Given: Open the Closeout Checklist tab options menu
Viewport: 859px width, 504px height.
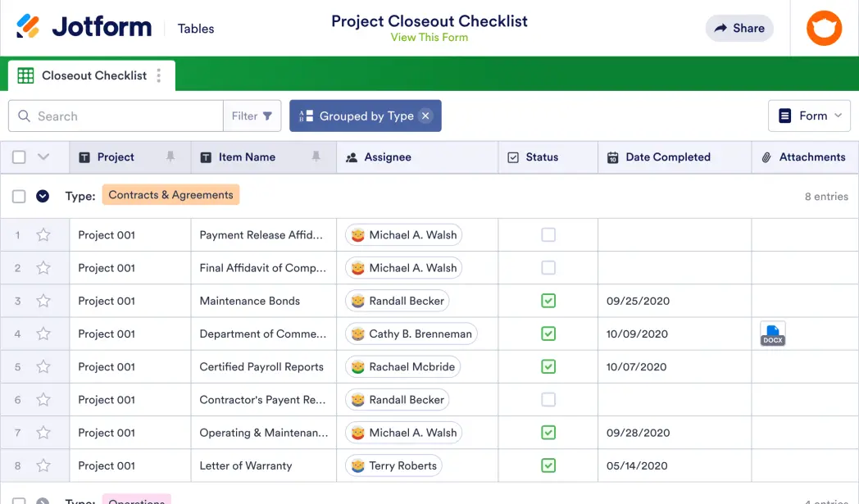Looking at the screenshot, I should tap(161, 75).
